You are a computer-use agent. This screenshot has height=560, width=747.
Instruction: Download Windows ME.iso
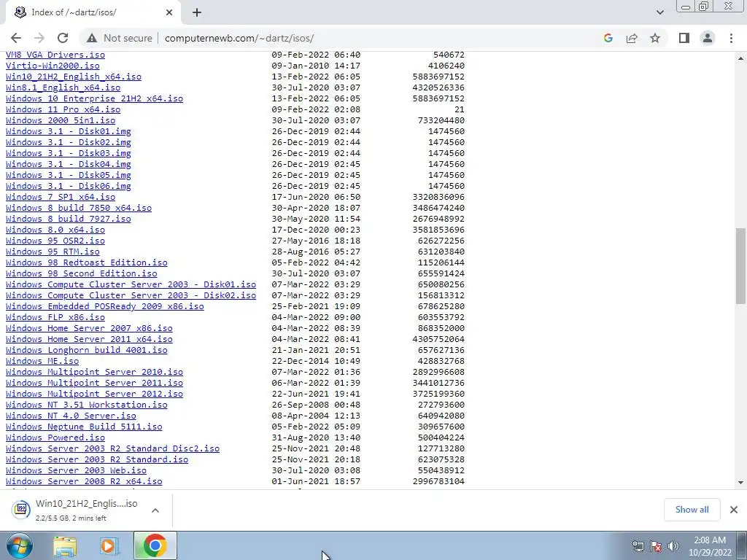(x=42, y=362)
